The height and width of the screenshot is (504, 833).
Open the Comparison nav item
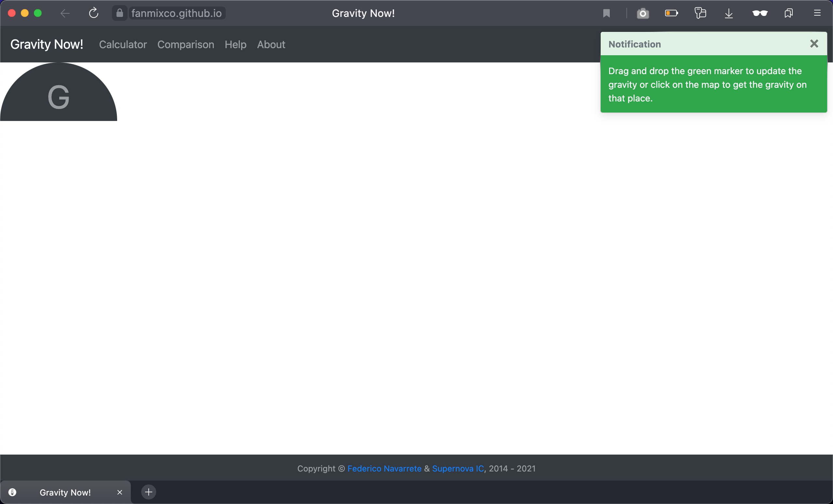(185, 44)
